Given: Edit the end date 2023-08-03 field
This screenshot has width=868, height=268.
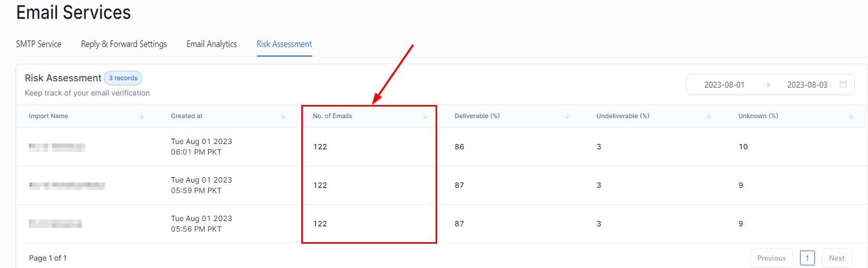Looking at the screenshot, I should pyautogui.click(x=807, y=85).
